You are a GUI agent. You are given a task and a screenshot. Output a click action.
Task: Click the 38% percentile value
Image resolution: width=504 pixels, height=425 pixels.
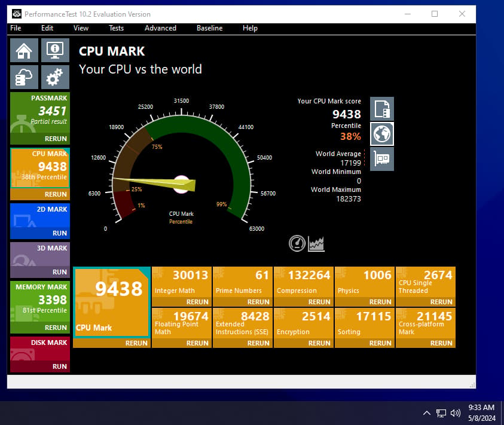351,136
